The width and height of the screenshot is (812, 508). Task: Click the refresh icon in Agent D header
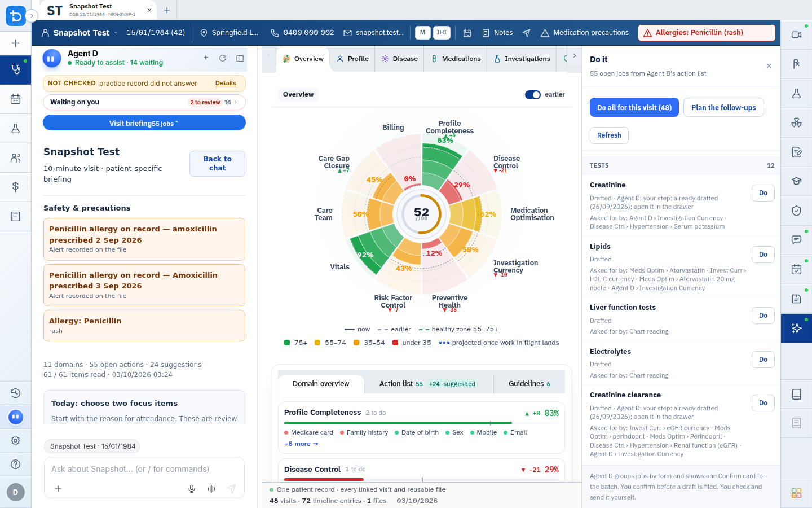223,58
